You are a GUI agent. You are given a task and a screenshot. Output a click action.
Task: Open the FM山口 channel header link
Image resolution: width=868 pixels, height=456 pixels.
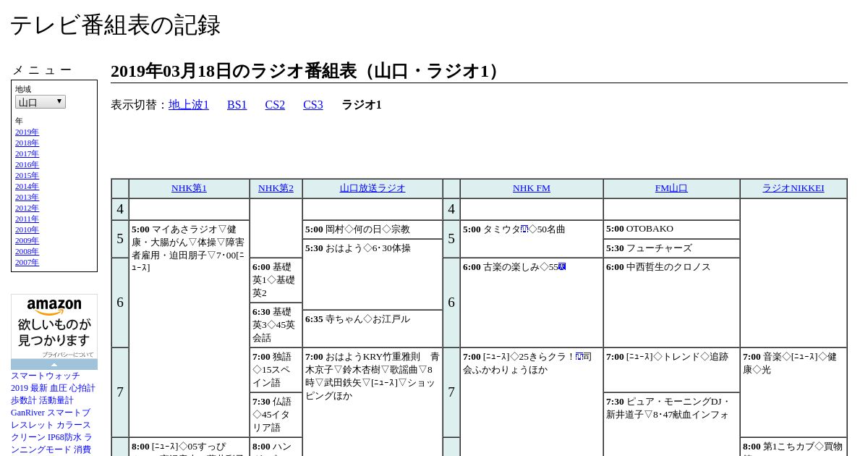(671, 188)
